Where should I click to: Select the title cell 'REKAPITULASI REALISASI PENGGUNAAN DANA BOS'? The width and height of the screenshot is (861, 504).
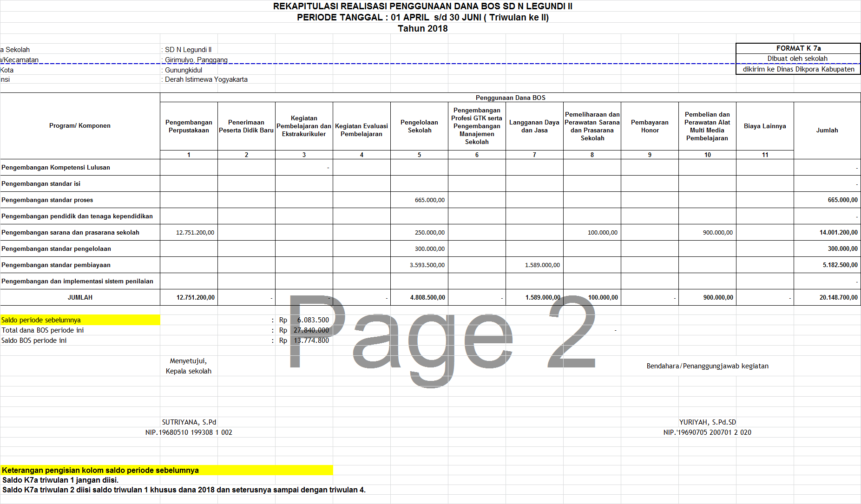422,6
